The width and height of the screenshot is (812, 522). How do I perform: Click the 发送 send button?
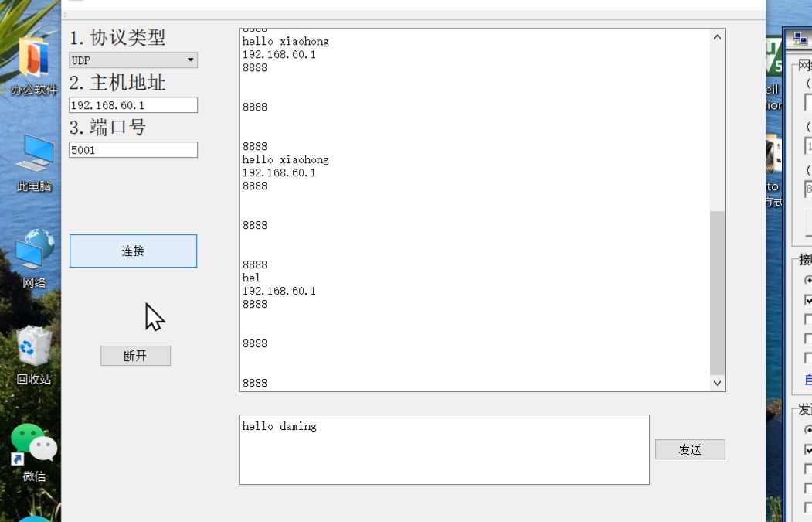(x=690, y=449)
